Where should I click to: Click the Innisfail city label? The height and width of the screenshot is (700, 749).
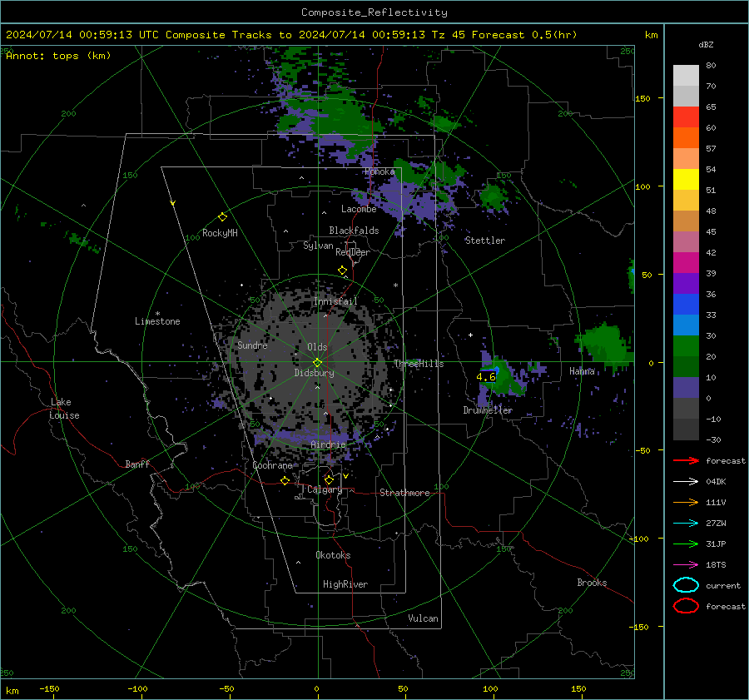pyautogui.click(x=335, y=301)
